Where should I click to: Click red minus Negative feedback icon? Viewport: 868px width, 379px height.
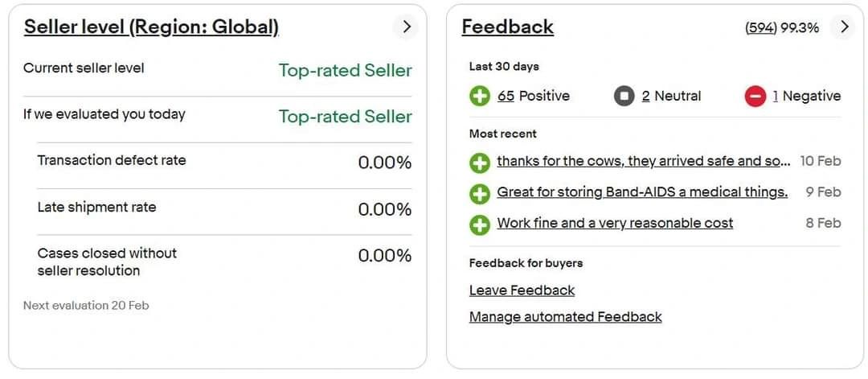[755, 96]
